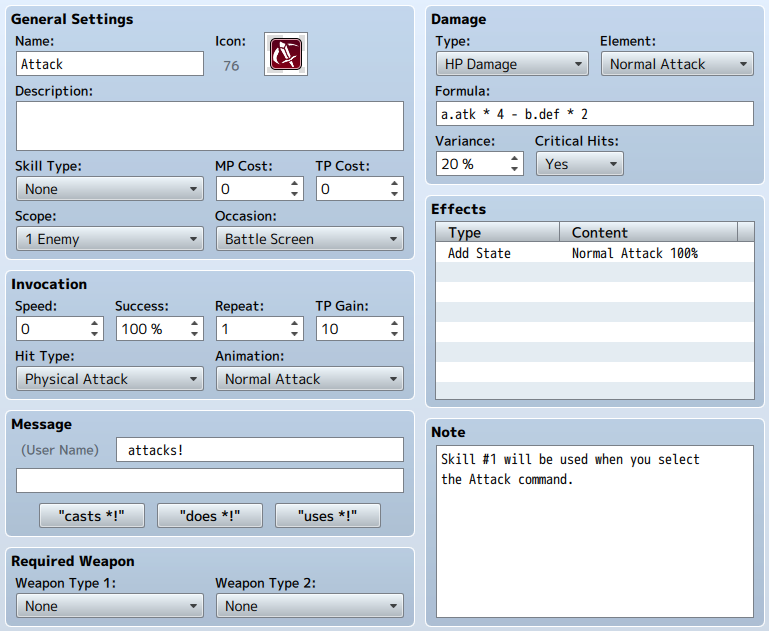Click the skill icon image picker
This screenshot has height=631, width=769.
(x=286, y=54)
